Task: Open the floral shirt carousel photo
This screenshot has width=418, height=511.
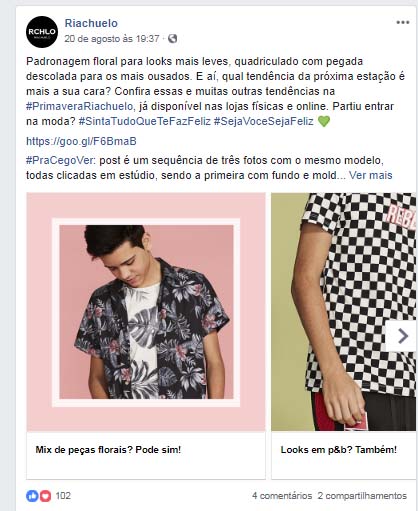Action: point(146,312)
